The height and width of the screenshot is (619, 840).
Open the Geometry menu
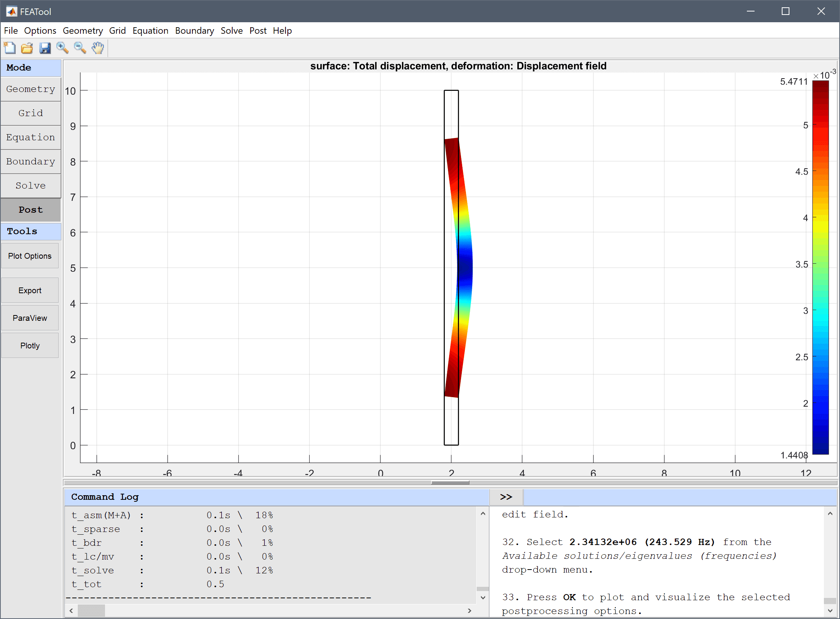click(x=83, y=31)
